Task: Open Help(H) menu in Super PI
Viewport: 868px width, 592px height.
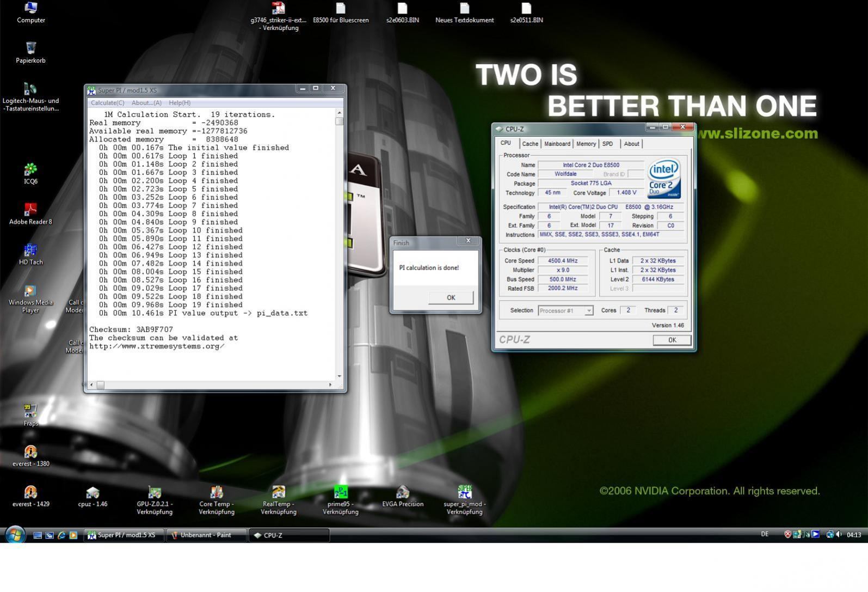Action: tap(180, 103)
